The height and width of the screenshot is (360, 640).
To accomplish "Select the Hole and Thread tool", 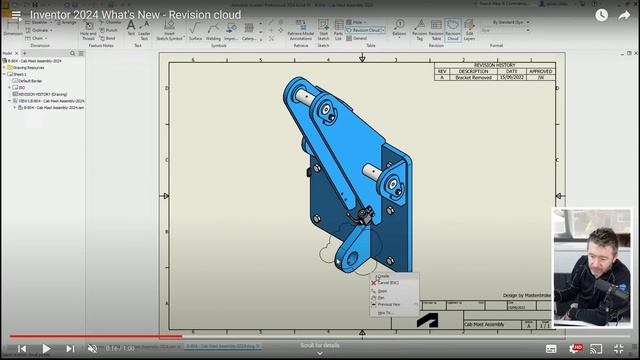I will pos(88,31).
